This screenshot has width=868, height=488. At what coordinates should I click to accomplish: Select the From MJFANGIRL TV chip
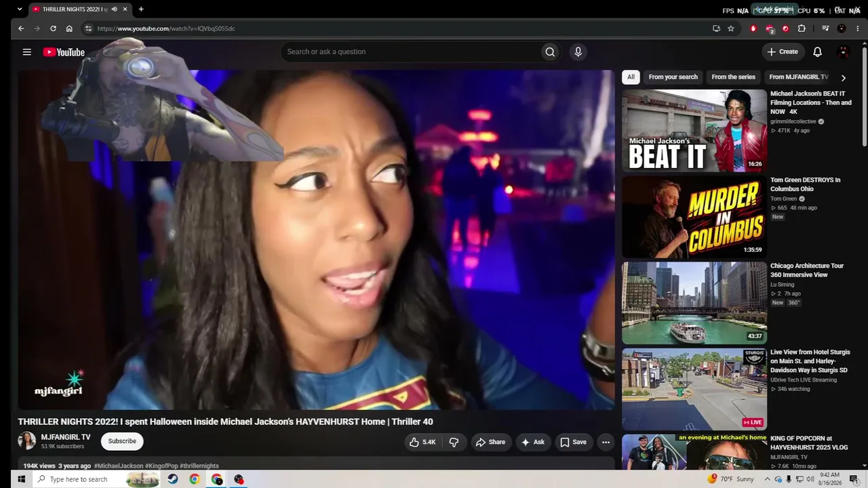click(799, 77)
